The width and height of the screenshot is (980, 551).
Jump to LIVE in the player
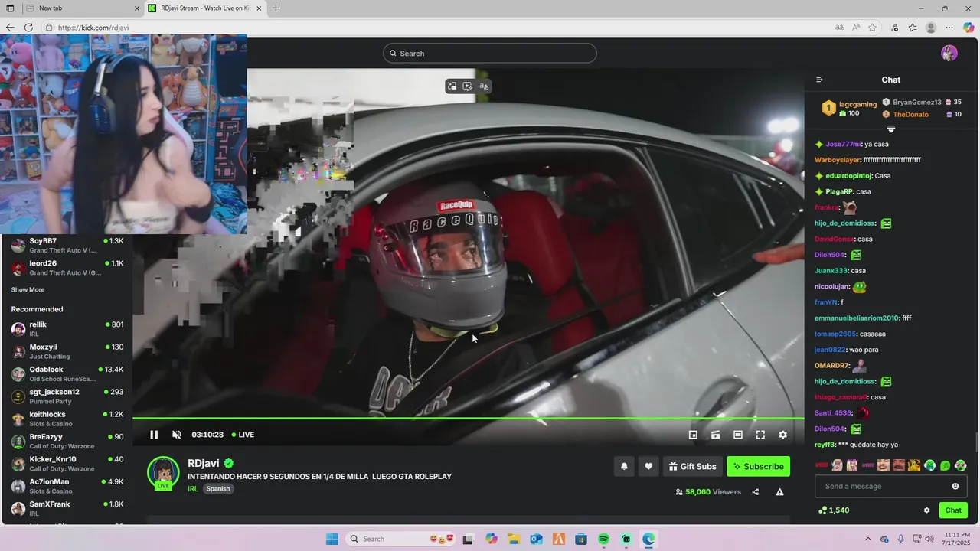pyautogui.click(x=243, y=435)
